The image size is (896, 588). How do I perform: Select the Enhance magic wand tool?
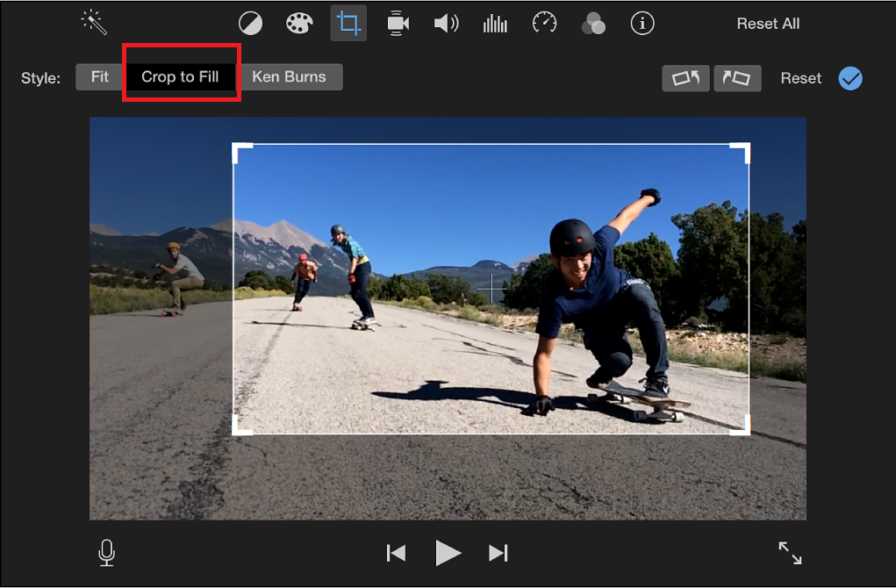(93, 23)
